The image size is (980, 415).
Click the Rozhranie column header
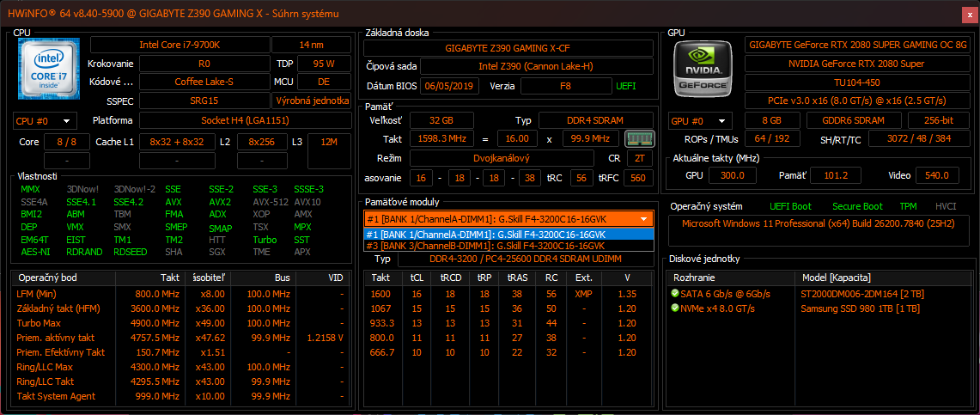(729, 278)
